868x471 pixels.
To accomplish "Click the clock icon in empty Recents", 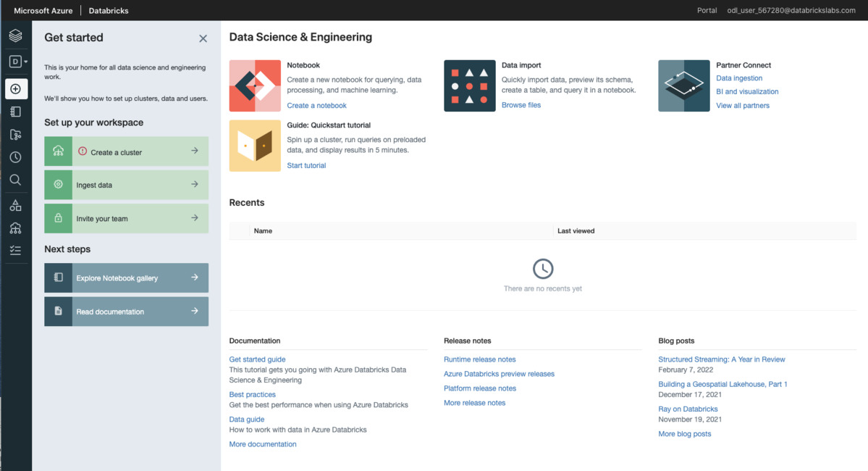I will 543,269.
